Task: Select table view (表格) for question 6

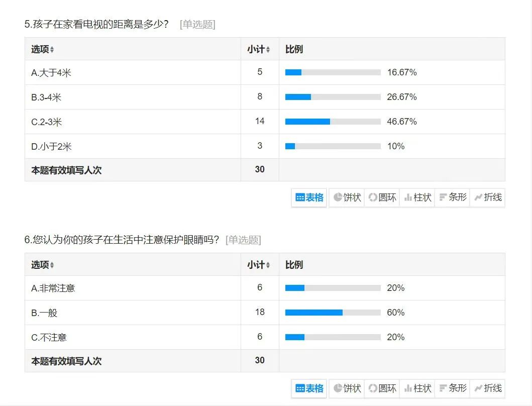Action: click(309, 388)
